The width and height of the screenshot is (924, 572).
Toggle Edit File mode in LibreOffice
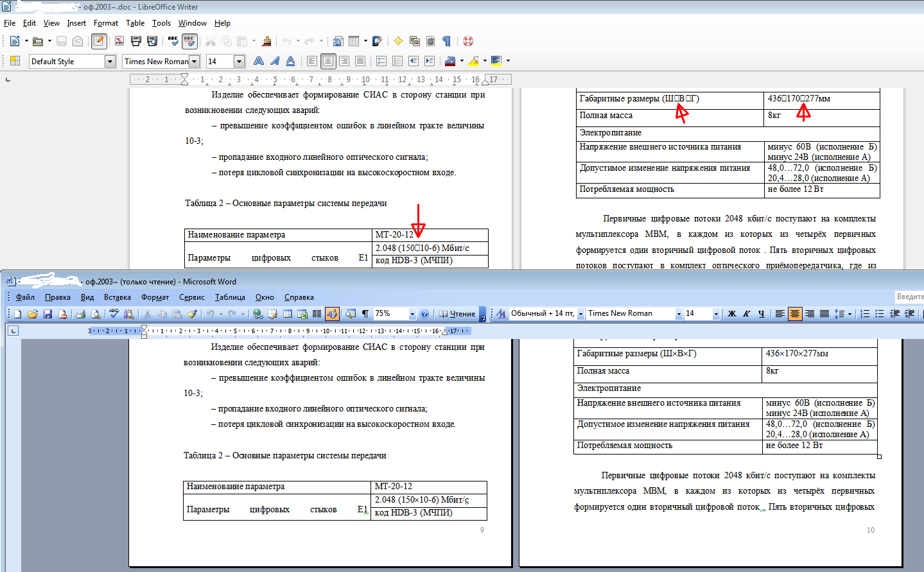click(99, 41)
